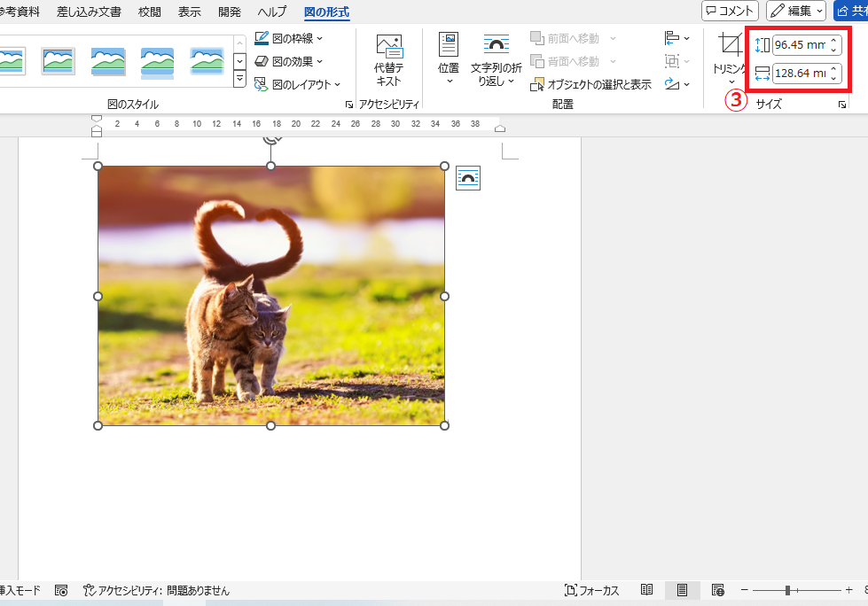Click the height field showing 96.45 mm
This screenshot has width=868, height=606.
point(801,45)
